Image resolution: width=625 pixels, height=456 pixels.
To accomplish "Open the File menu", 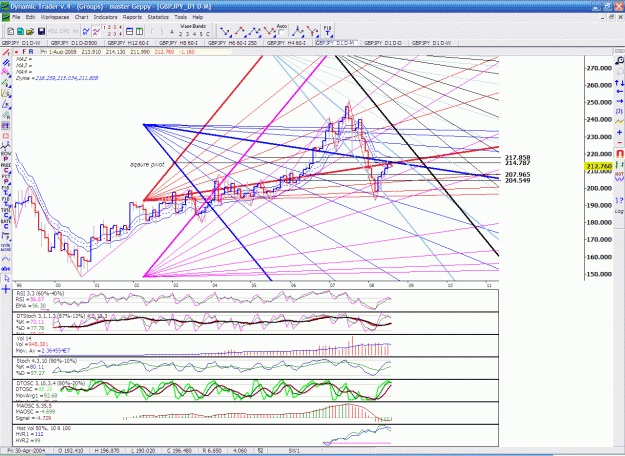I will coord(16,17).
